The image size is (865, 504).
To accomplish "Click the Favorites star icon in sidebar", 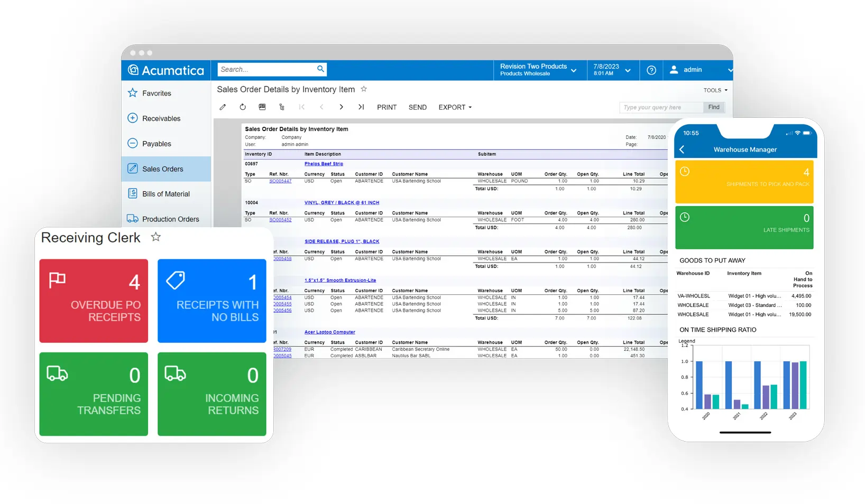I will click(x=133, y=93).
